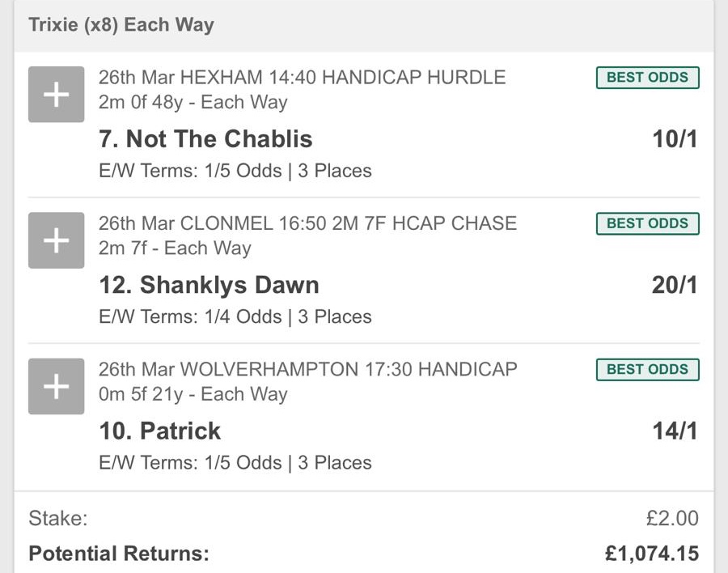Click E/W Terms under Not The Chablis

[235, 171]
